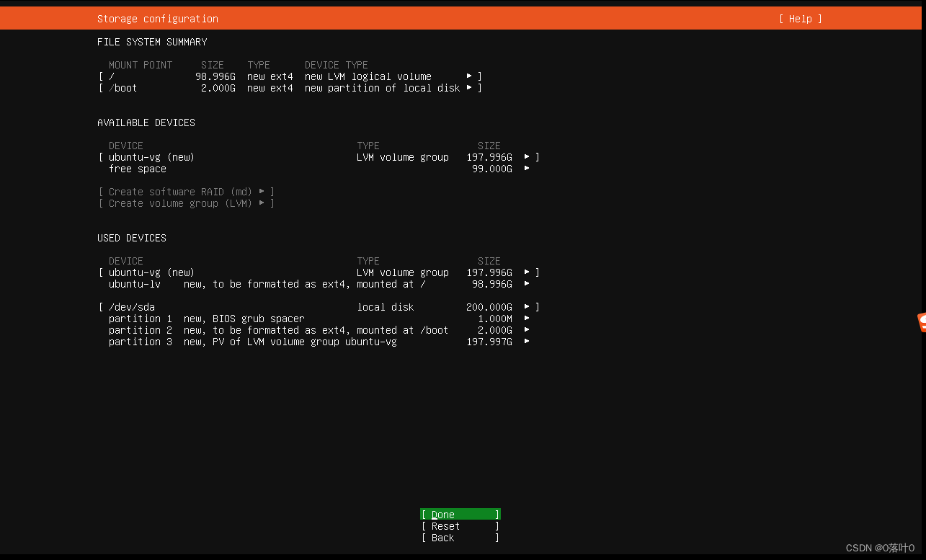Viewport: 926px width, 560px height.
Task: Select the /boot mount point entry
Action: pos(290,88)
